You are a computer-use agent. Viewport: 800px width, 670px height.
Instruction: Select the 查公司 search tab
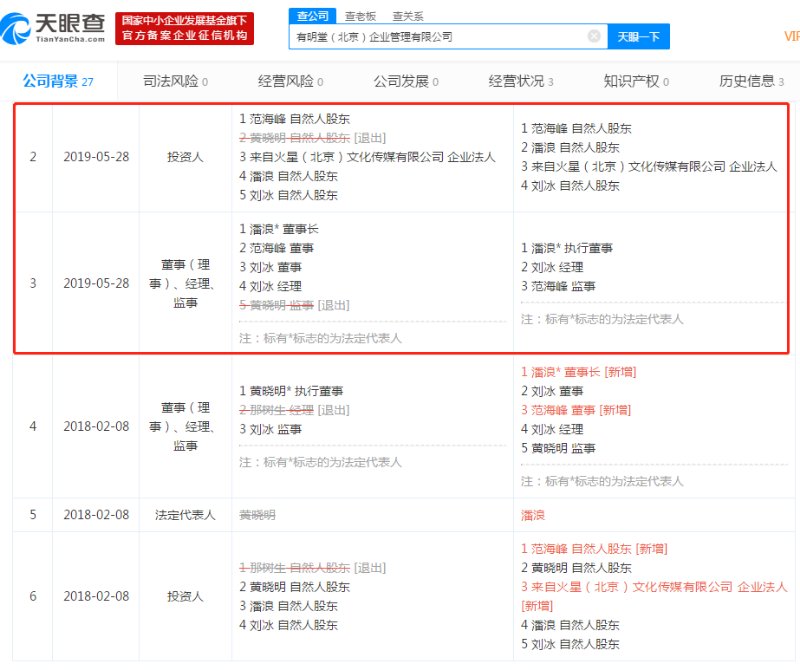click(312, 16)
